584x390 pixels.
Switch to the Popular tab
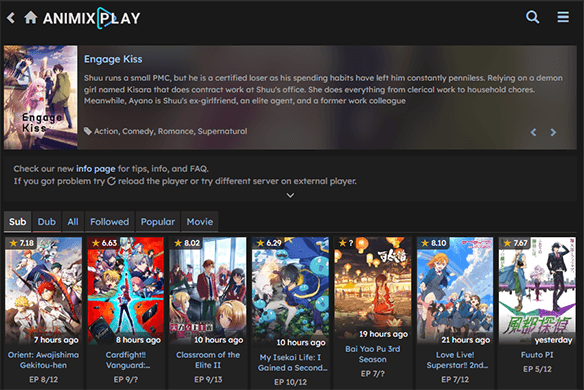tap(158, 222)
